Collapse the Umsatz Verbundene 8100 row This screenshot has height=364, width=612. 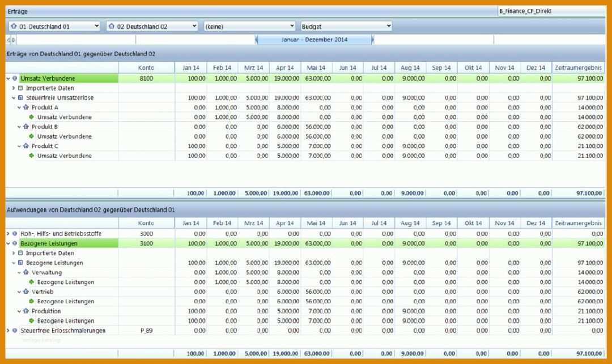click(x=8, y=78)
